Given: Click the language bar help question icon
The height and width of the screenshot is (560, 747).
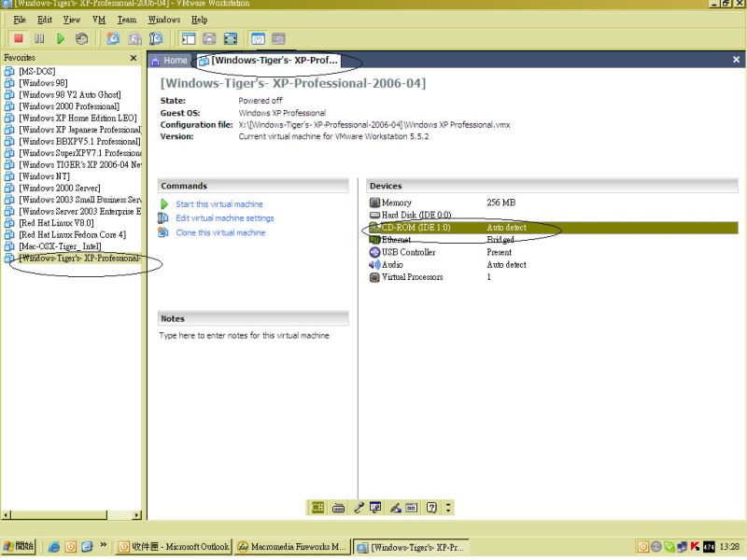Looking at the screenshot, I should pyautogui.click(x=431, y=508).
